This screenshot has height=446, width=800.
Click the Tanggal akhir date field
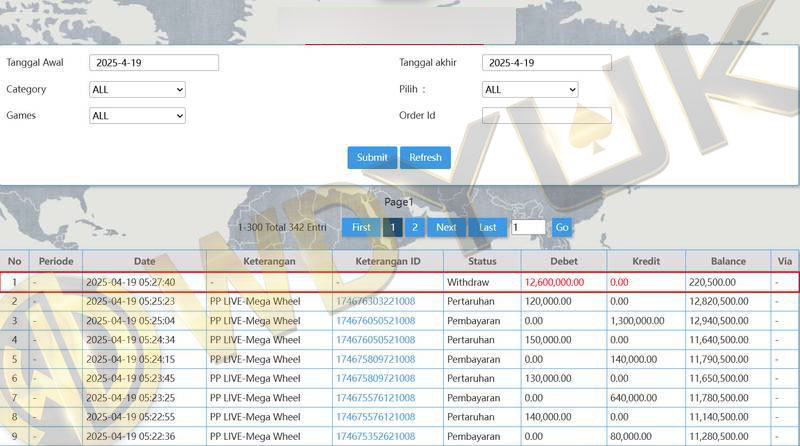click(547, 63)
